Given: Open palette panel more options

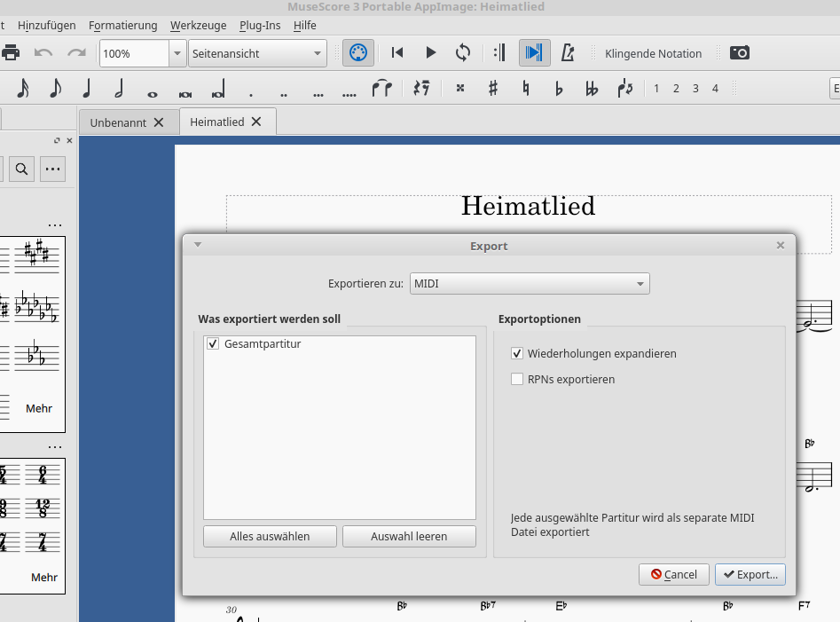Looking at the screenshot, I should (x=52, y=169).
